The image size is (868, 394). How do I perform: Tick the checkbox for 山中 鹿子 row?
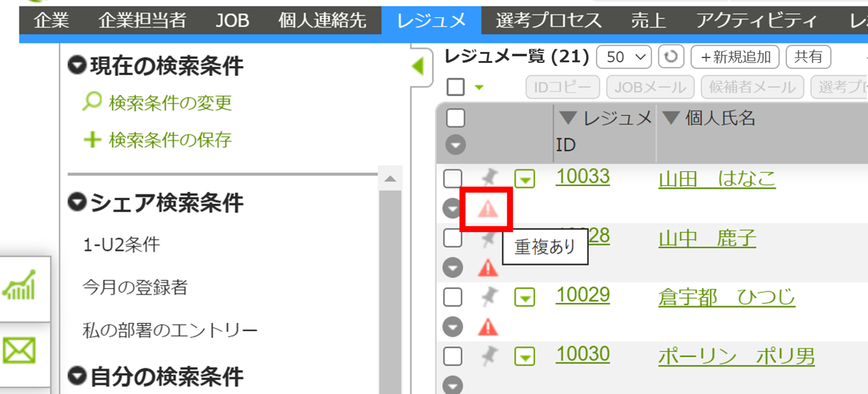453,238
